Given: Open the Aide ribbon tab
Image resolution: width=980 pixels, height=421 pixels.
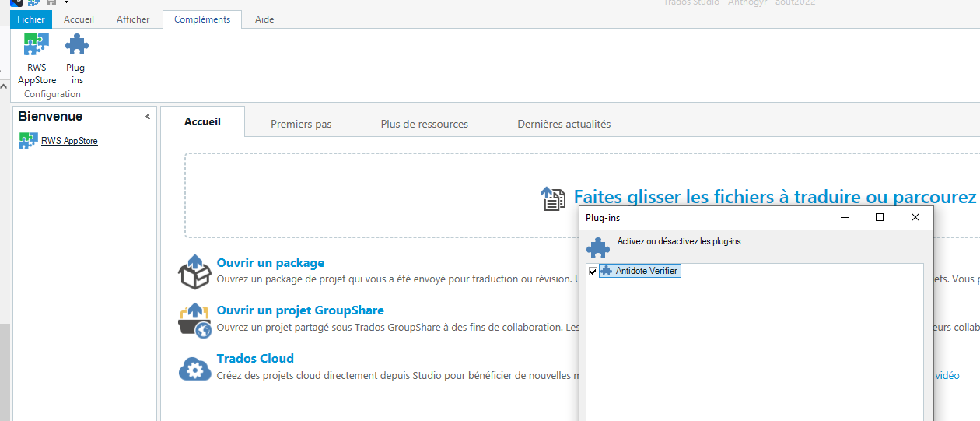Looking at the screenshot, I should (x=264, y=19).
